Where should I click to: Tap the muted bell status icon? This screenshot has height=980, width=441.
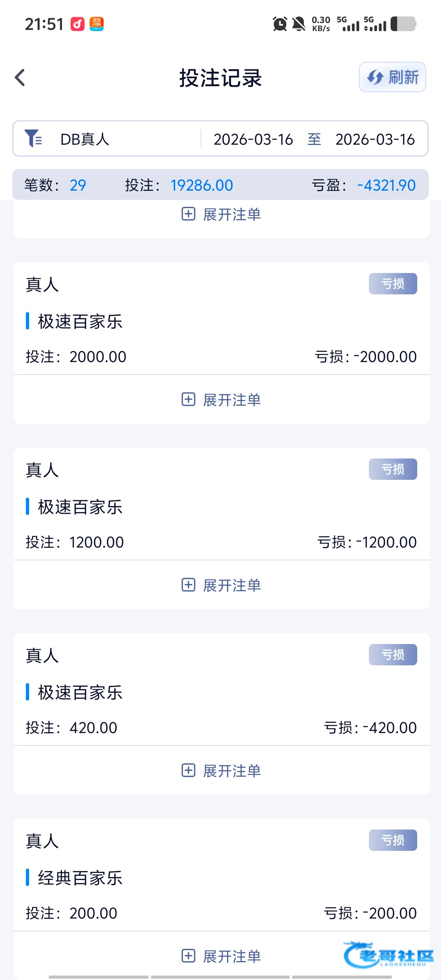(299, 24)
